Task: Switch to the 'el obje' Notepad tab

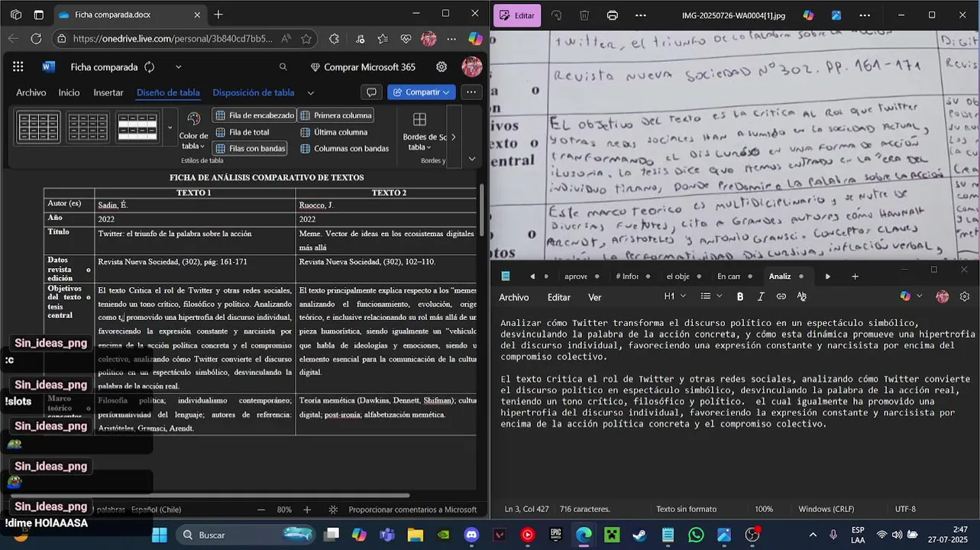Action: tap(678, 277)
